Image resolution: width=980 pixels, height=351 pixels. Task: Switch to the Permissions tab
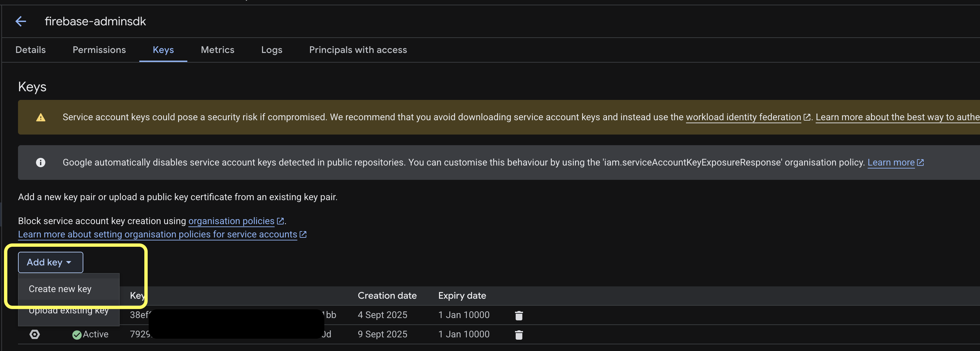99,50
